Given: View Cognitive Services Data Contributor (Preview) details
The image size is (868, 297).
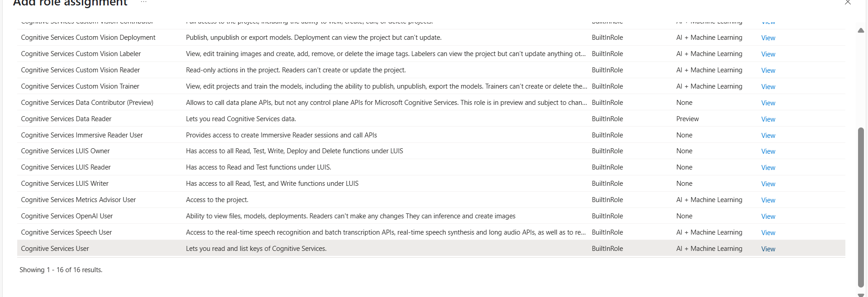Looking at the screenshot, I should coord(768,103).
